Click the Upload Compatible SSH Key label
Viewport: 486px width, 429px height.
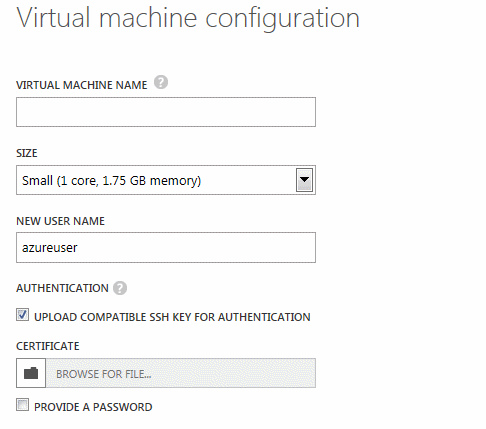[x=172, y=317]
